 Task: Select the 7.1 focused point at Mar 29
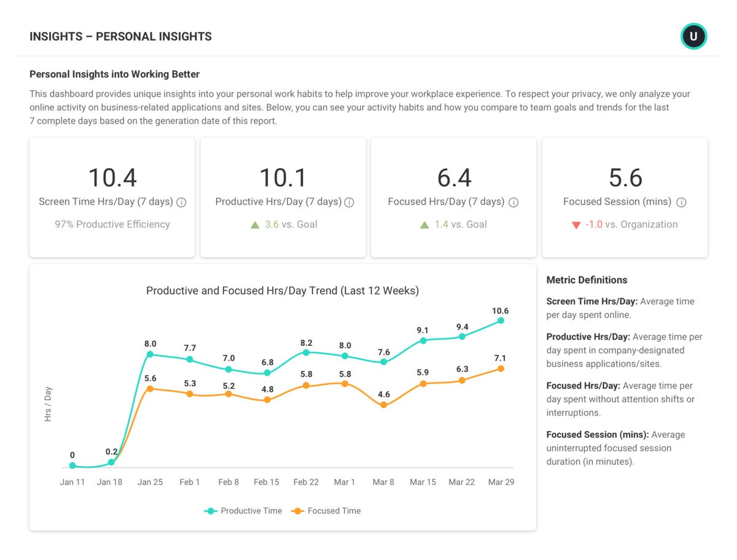tap(501, 368)
